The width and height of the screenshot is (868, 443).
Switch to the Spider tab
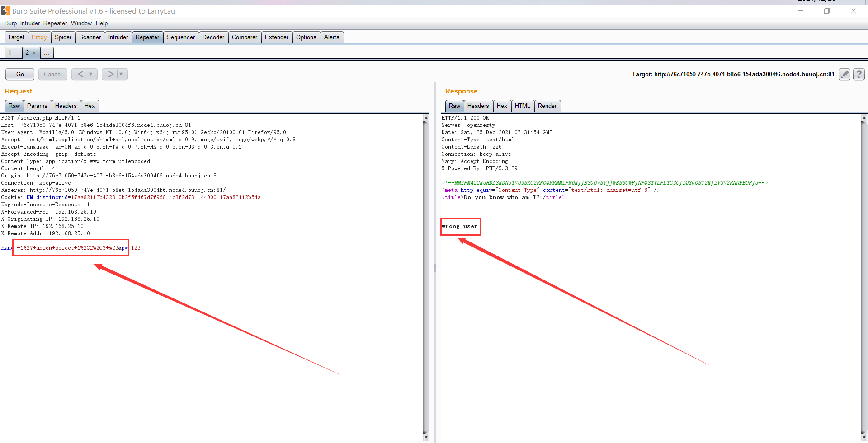point(63,37)
